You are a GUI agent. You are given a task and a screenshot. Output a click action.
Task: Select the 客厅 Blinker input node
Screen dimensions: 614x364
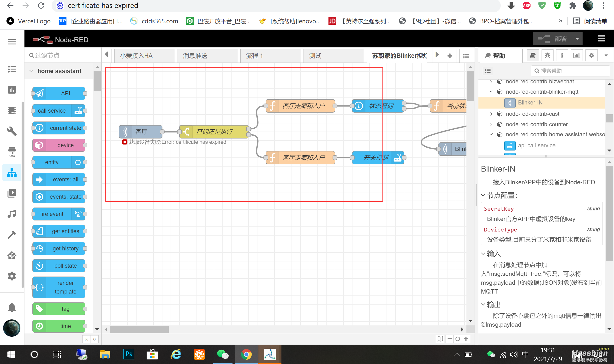141,132
